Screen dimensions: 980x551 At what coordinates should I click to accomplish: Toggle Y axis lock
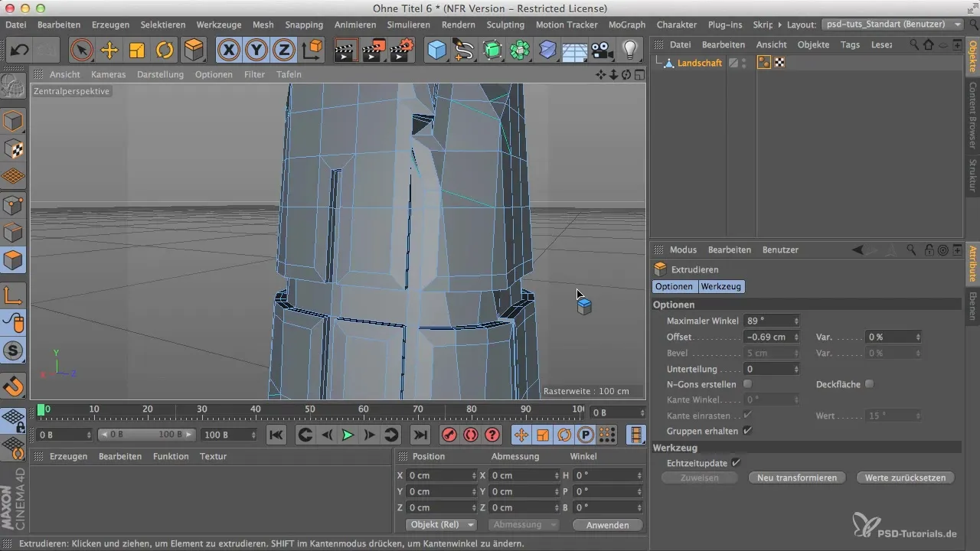[x=256, y=51]
